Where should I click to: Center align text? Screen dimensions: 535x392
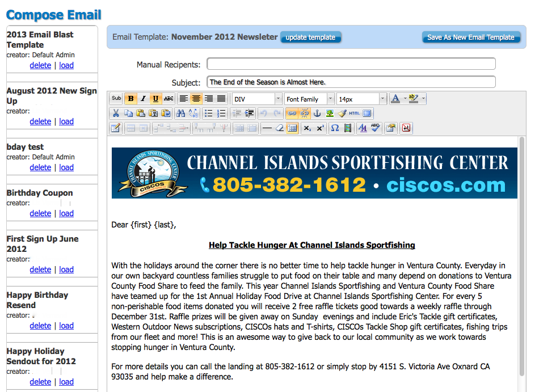click(196, 99)
